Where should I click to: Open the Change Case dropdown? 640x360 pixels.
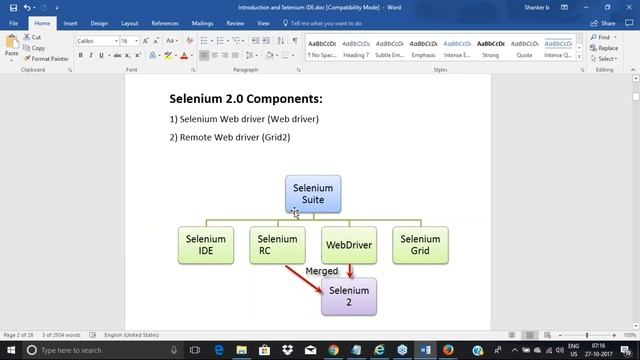(x=171, y=41)
